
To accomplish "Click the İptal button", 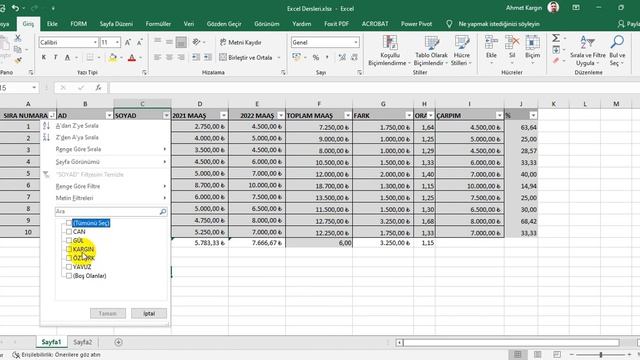I will coord(149,313).
